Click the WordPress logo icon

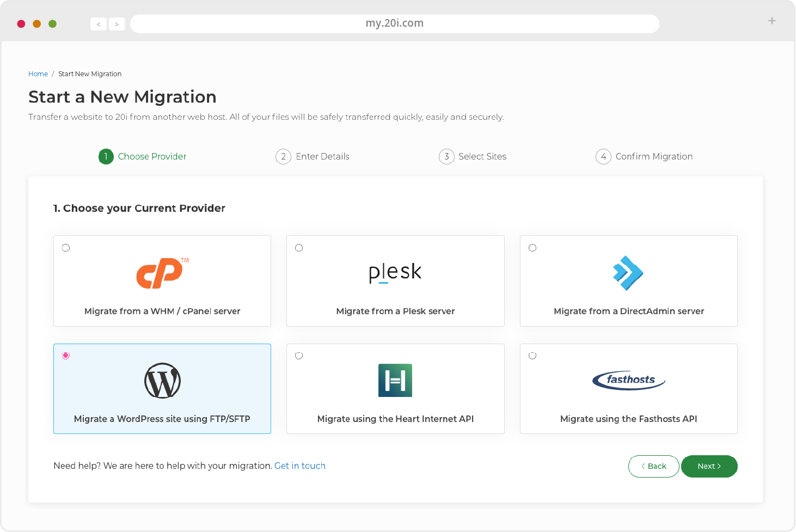(x=162, y=381)
